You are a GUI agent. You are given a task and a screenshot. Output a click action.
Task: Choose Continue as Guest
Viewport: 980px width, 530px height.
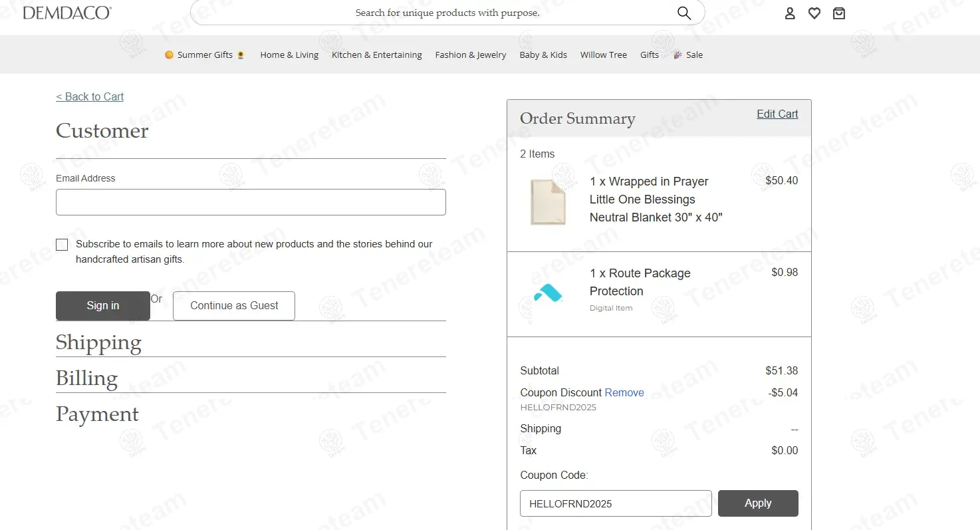[x=234, y=306]
